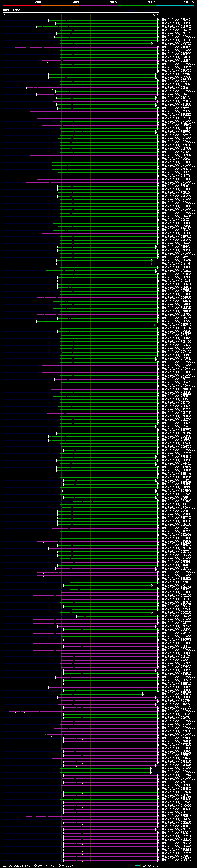Open UniRef100_A8Q7Z4 hit
Image resolution: width=197 pixels, height=868 pixels.
coord(176,379)
